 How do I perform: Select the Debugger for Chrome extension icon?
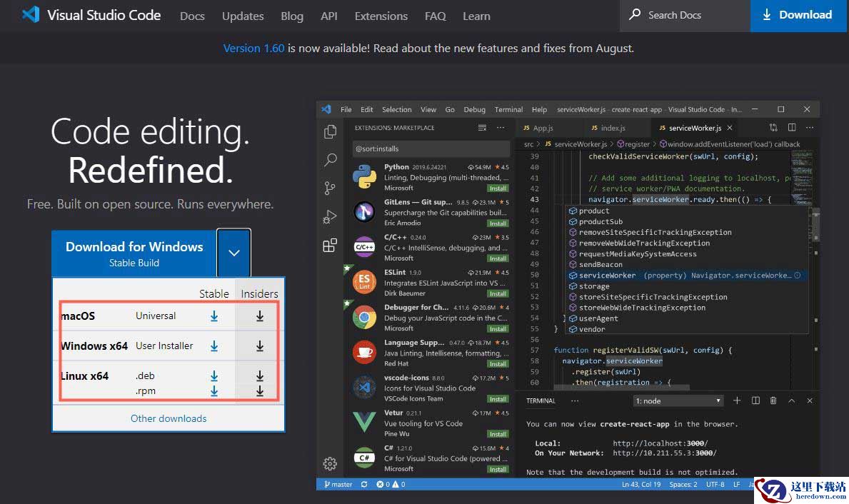click(x=364, y=317)
